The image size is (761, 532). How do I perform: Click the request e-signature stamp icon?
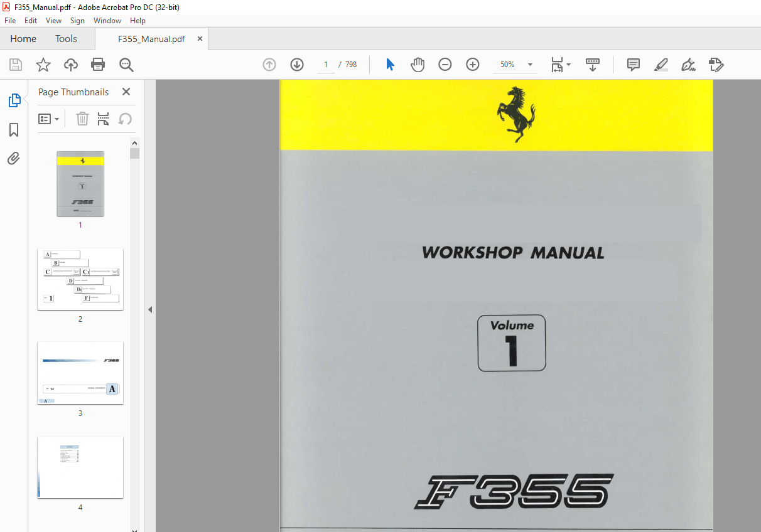(x=716, y=65)
